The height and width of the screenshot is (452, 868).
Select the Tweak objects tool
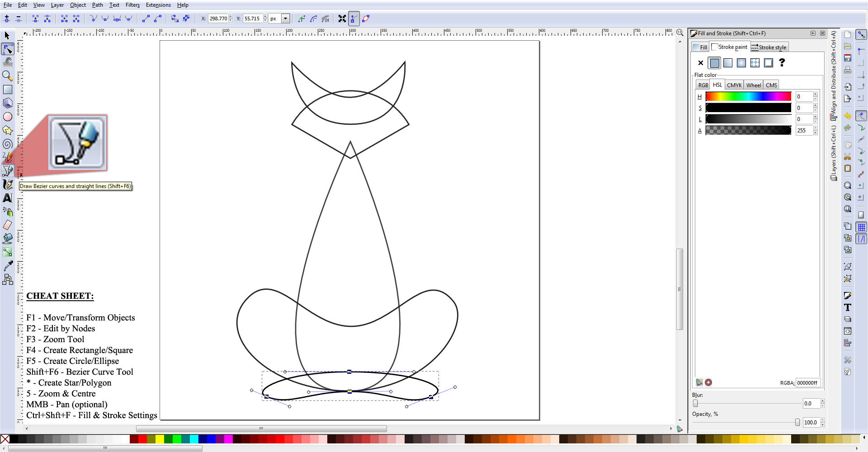[8, 62]
